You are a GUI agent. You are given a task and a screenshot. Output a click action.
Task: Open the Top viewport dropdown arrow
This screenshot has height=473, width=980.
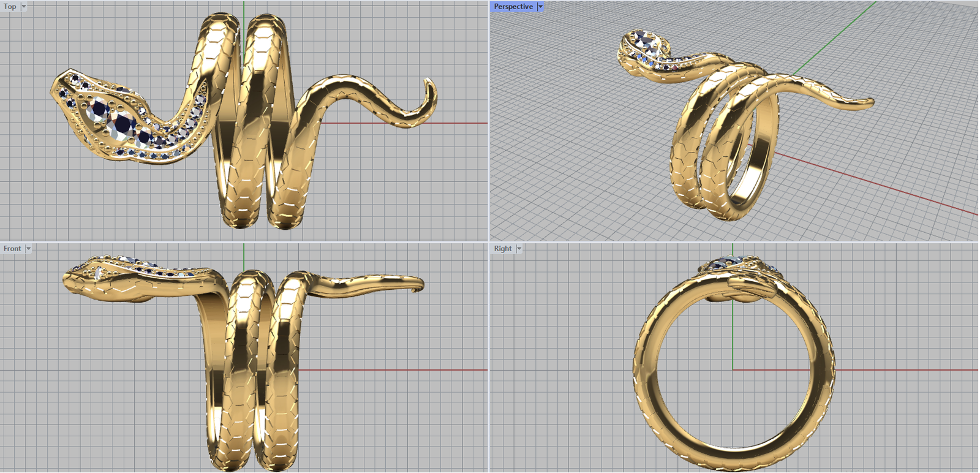(x=24, y=7)
